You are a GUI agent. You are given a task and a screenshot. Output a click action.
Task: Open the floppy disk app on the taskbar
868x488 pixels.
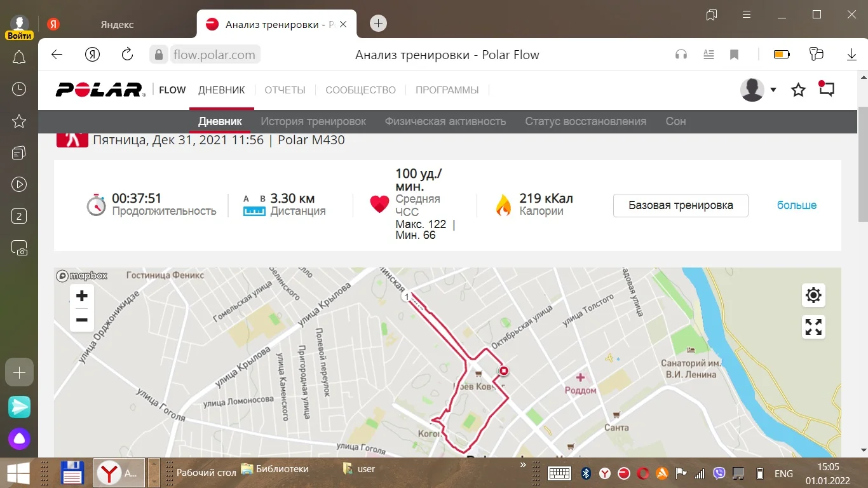coord(72,473)
